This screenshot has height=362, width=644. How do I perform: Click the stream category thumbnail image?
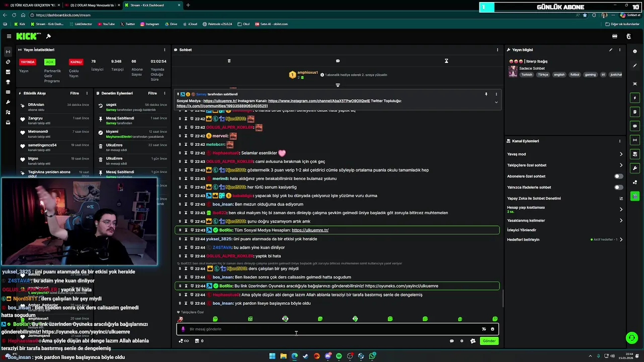point(513,71)
